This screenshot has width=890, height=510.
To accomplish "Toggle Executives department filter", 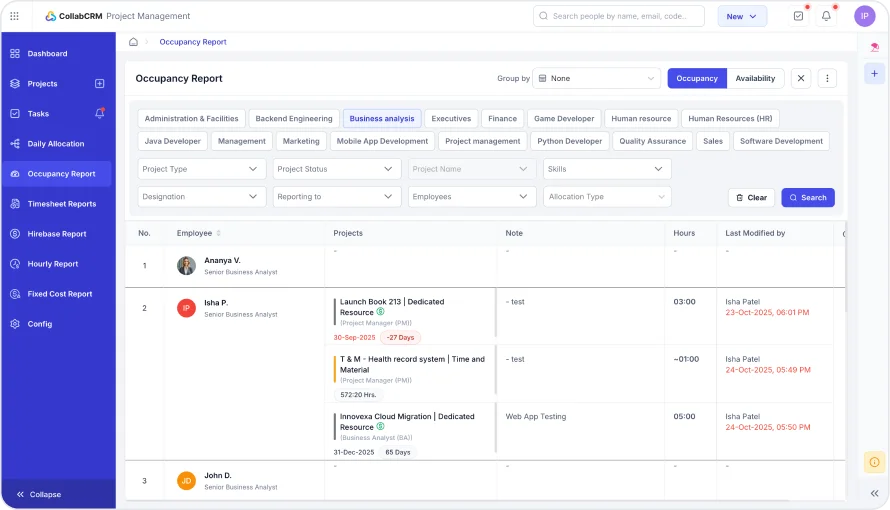I will coord(451,119).
